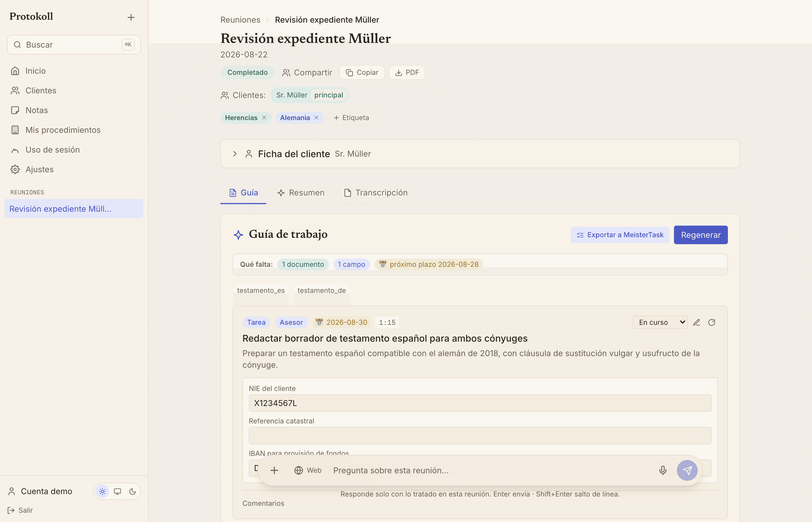Click the Sr. Müller client chip
Viewport: 812px width, 522px height.
point(310,95)
